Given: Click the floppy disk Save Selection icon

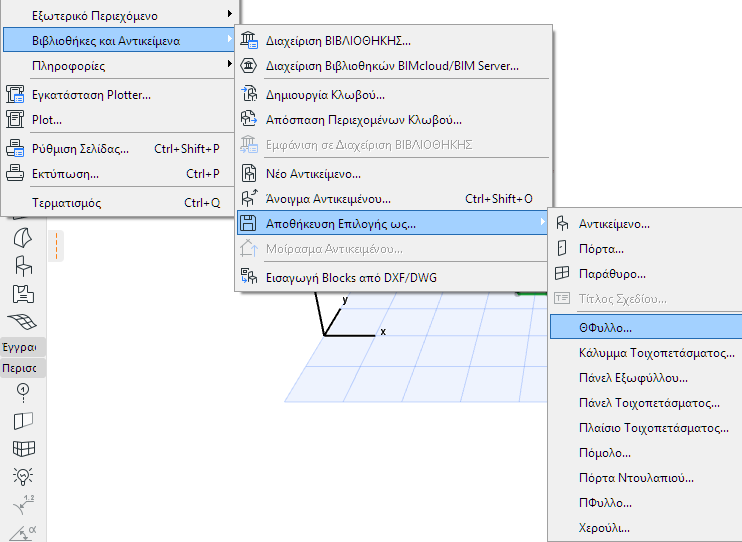Looking at the screenshot, I should tap(248, 223).
